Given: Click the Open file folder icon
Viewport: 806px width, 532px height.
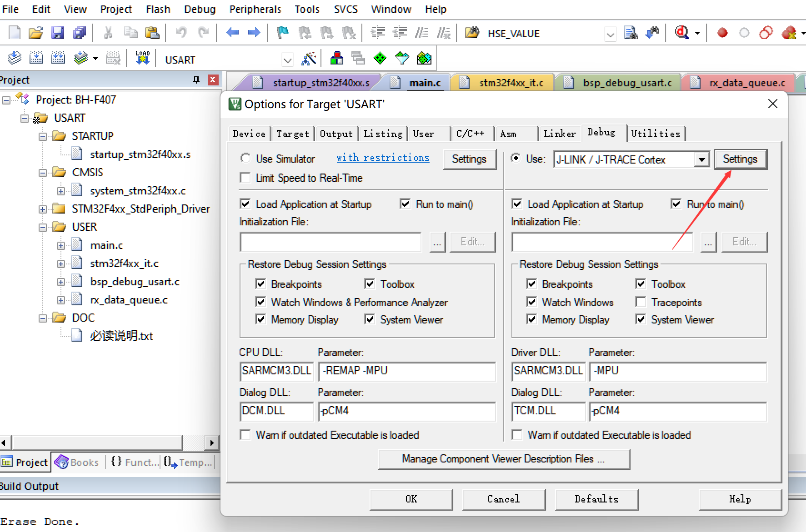Looking at the screenshot, I should tap(35, 33).
